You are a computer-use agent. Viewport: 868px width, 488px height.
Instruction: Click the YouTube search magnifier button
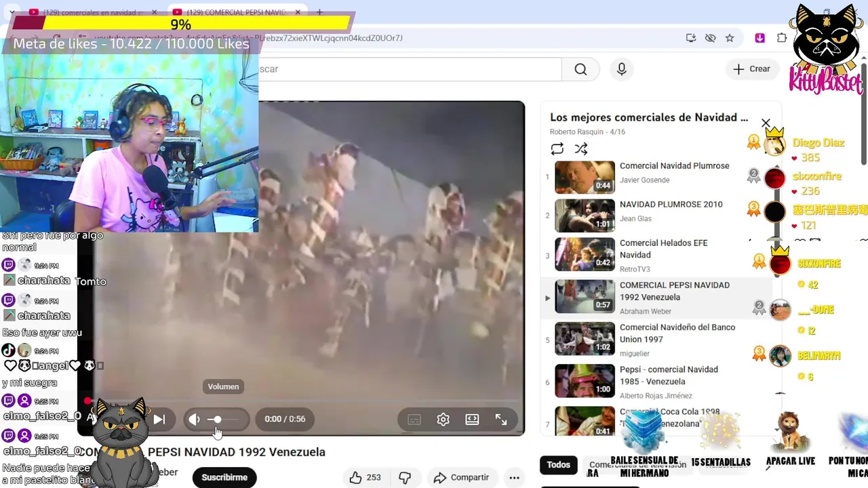[x=580, y=69]
